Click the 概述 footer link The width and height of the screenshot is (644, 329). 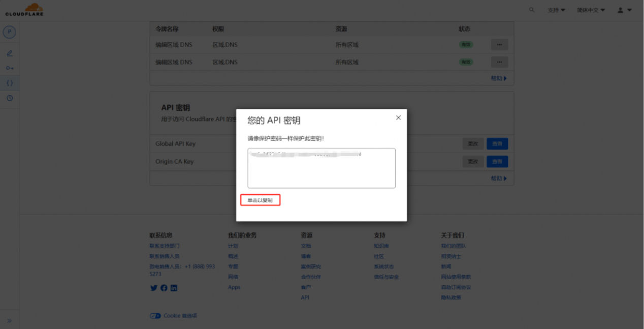click(x=233, y=256)
